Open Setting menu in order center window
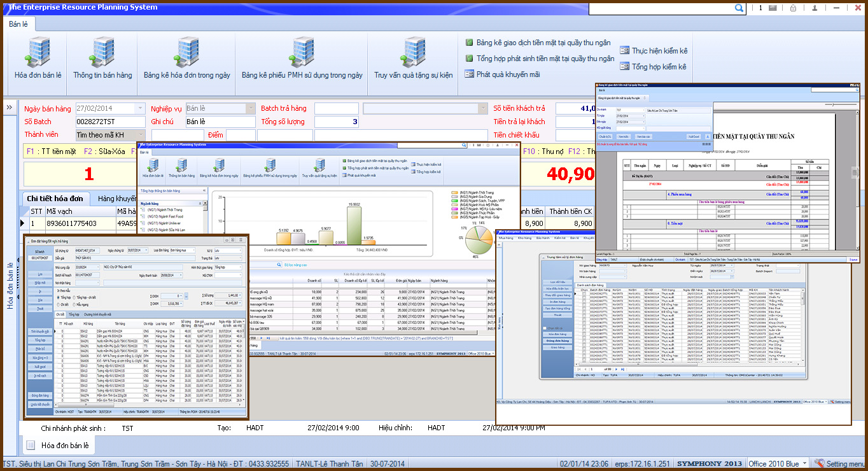The width and height of the screenshot is (868, 471). (x=841, y=402)
